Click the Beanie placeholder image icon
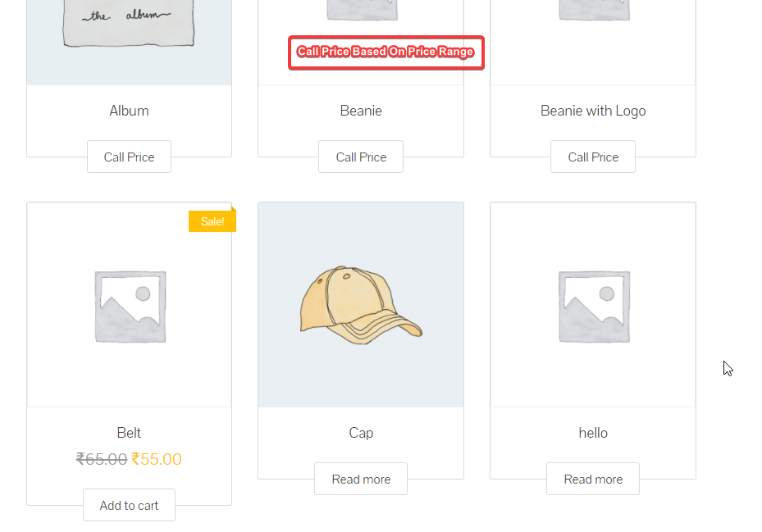This screenshot has height=532, width=762. coord(361,10)
